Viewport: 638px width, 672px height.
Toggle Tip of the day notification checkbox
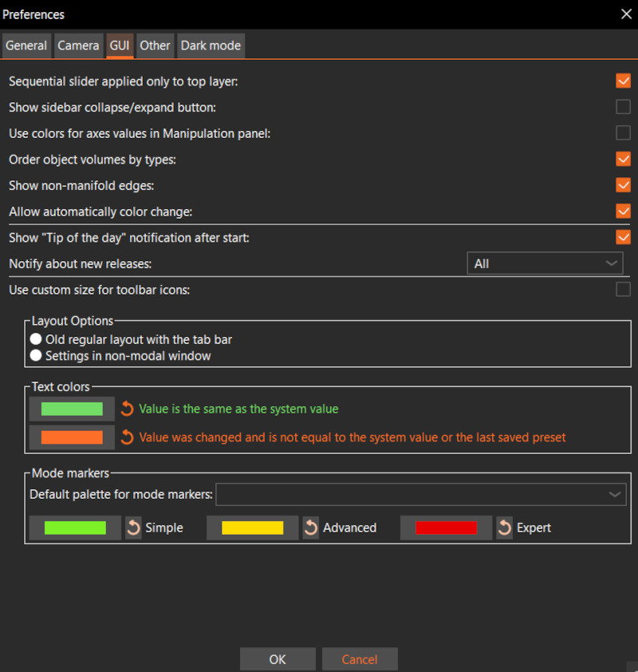(x=623, y=237)
